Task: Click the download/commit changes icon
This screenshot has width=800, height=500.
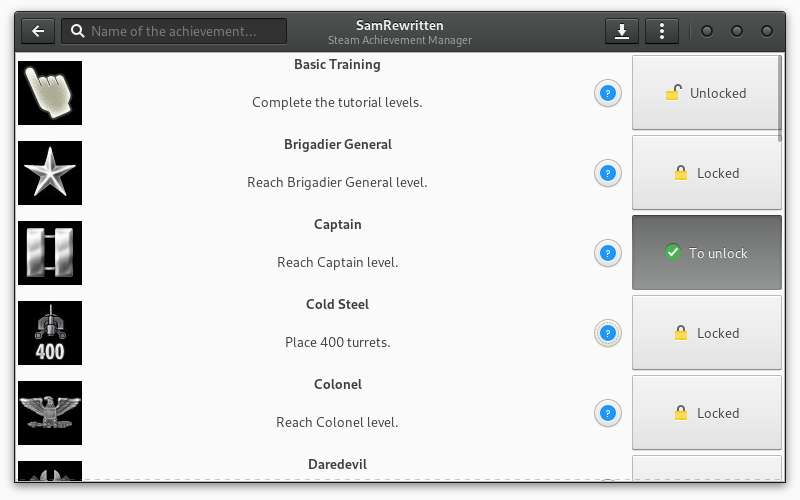Action: click(621, 31)
